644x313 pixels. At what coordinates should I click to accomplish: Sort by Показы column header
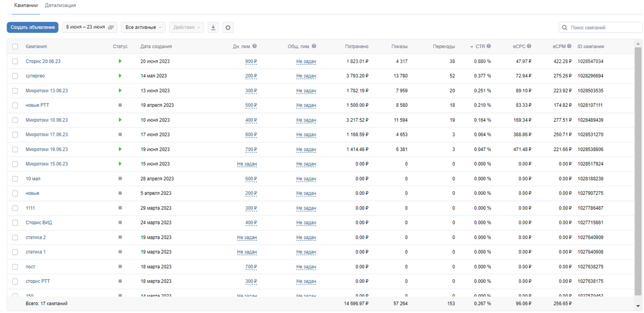pos(399,47)
